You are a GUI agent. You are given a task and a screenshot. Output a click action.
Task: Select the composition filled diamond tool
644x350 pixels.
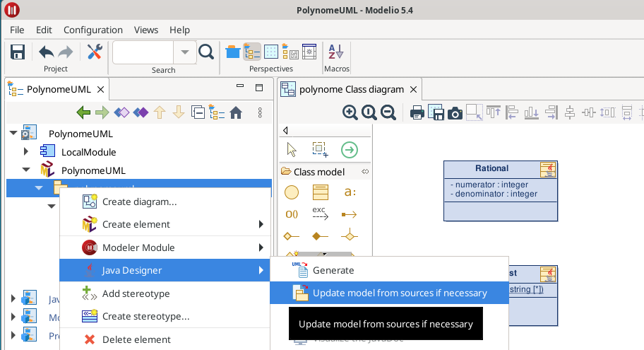321,236
